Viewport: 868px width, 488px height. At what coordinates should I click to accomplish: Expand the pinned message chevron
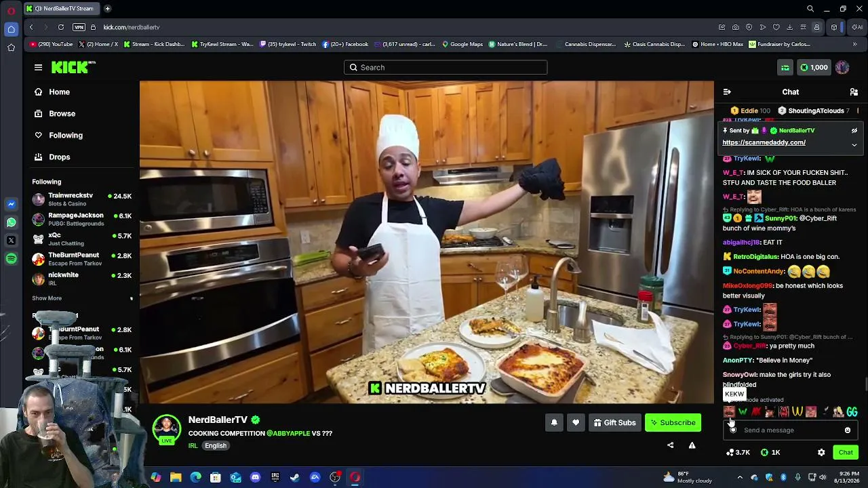coord(854,144)
